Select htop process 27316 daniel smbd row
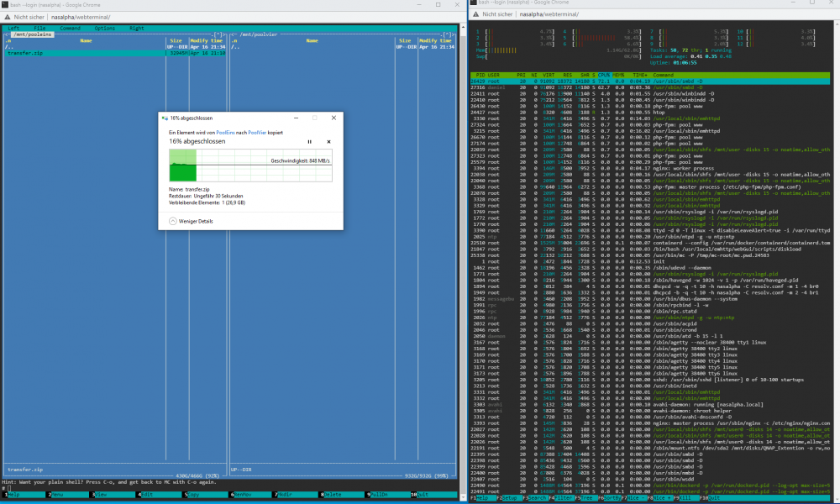This screenshot has height=504, width=840. tap(650, 87)
